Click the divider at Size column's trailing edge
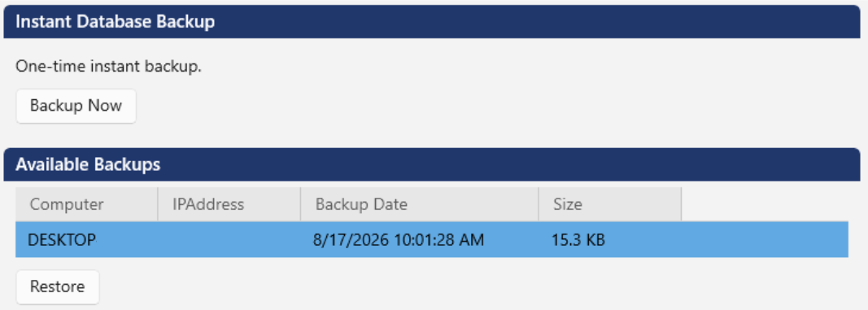Image resolution: width=868 pixels, height=310 pixels. click(x=681, y=204)
